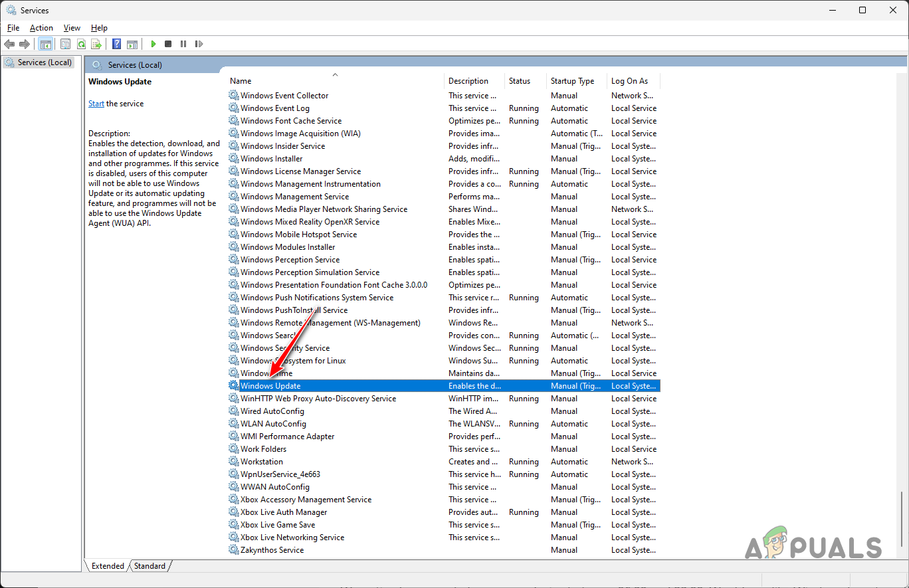Click the gear icon beside Windows Search
Screen dimensions: 909x588
(233, 336)
